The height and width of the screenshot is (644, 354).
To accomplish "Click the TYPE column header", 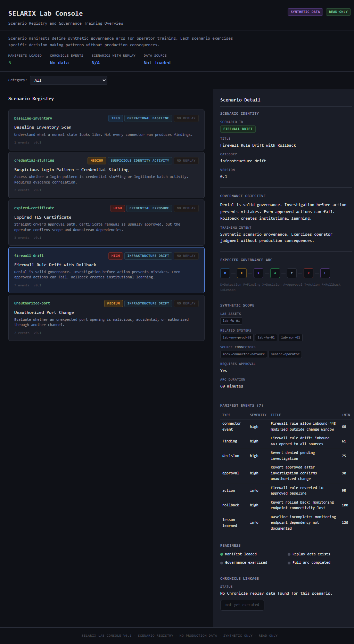I will click(x=227, y=415).
